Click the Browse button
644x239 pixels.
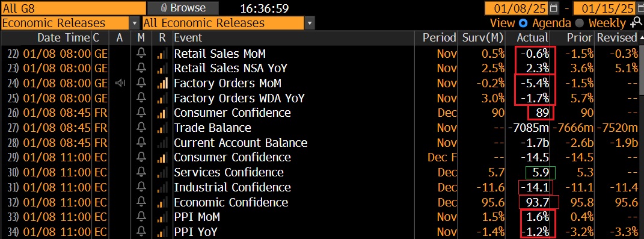point(183,8)
